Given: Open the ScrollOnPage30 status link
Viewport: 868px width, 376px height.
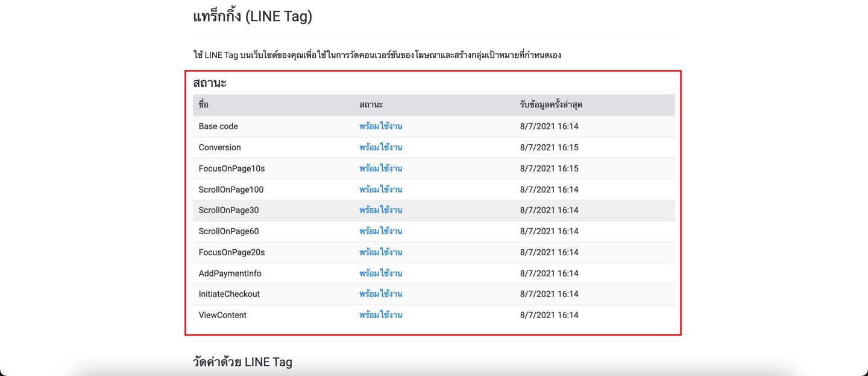Looking at the screenshot, I should point(380,210).
